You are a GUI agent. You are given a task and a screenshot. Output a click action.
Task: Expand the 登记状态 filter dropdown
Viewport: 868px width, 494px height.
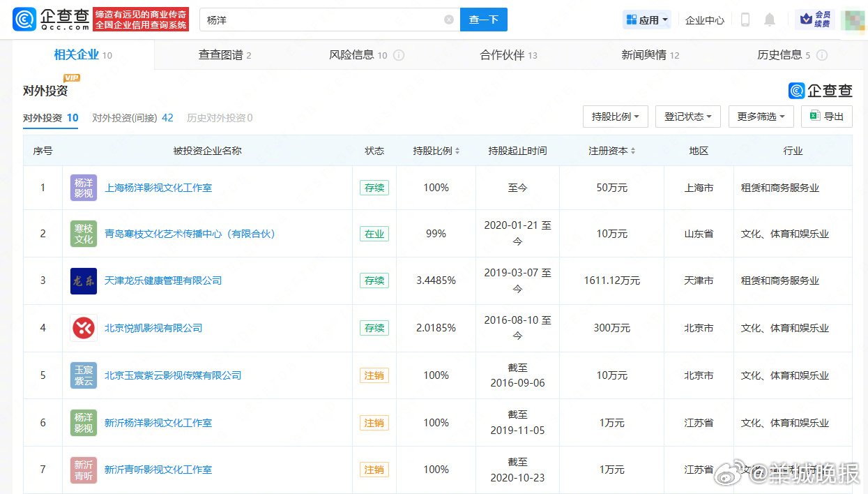click(x=687, y=117)
